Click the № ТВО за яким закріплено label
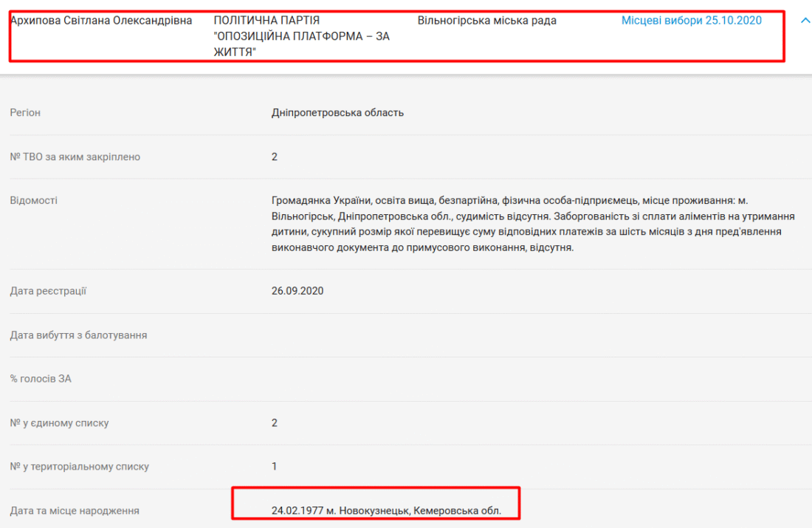812x528 pixels. tap(75, 157)
